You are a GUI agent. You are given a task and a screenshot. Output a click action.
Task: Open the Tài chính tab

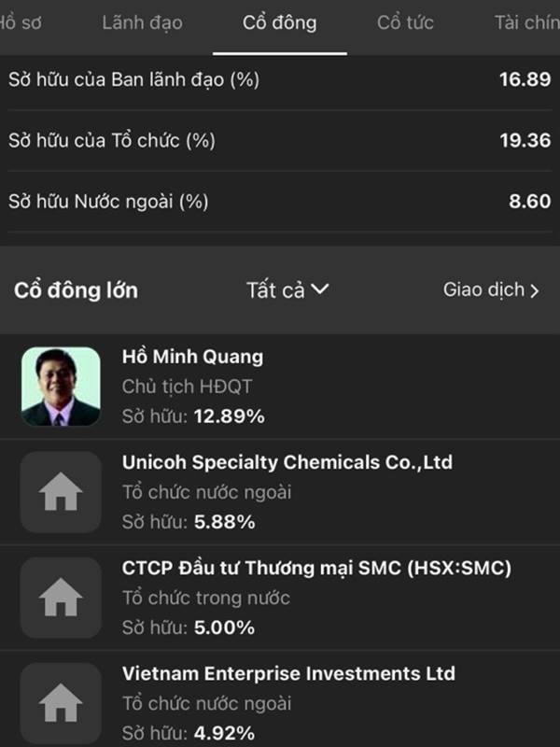click(526, 22)
